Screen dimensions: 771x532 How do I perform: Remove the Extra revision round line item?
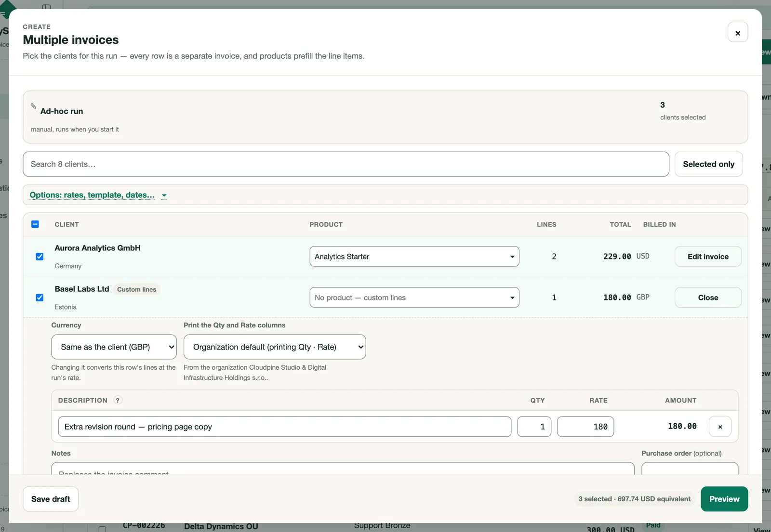click(x=720, y=427)
